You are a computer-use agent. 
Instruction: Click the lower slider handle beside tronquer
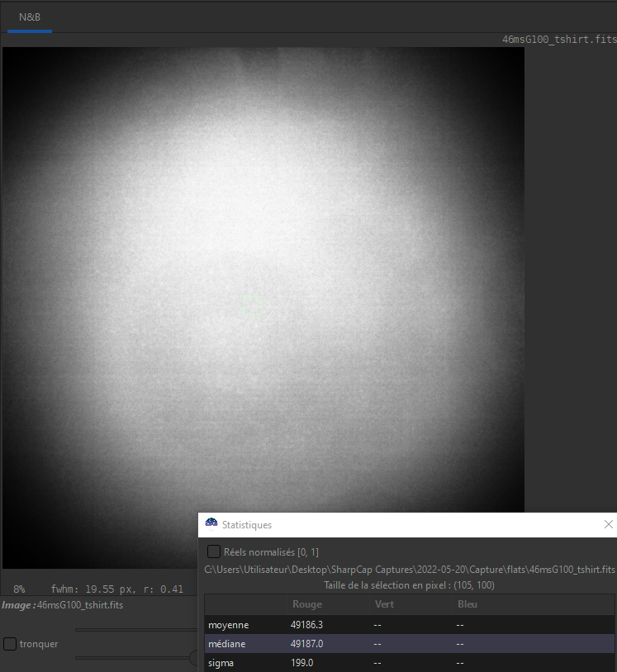[194, 657]
